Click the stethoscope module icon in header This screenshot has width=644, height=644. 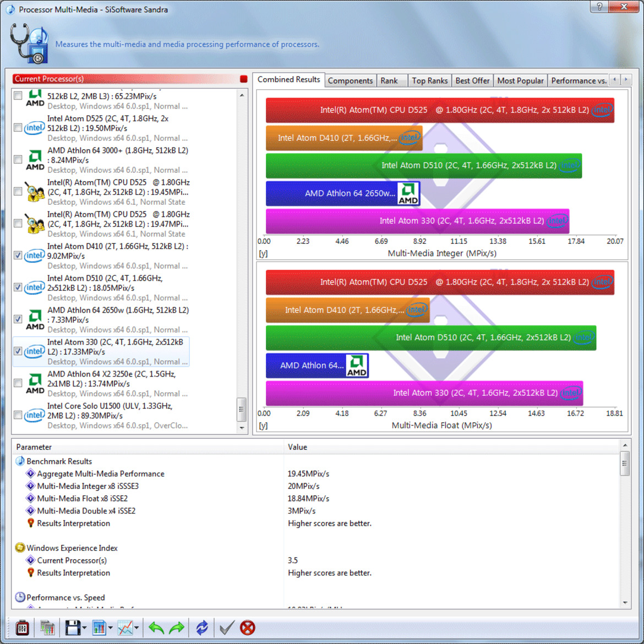(29, 43)
